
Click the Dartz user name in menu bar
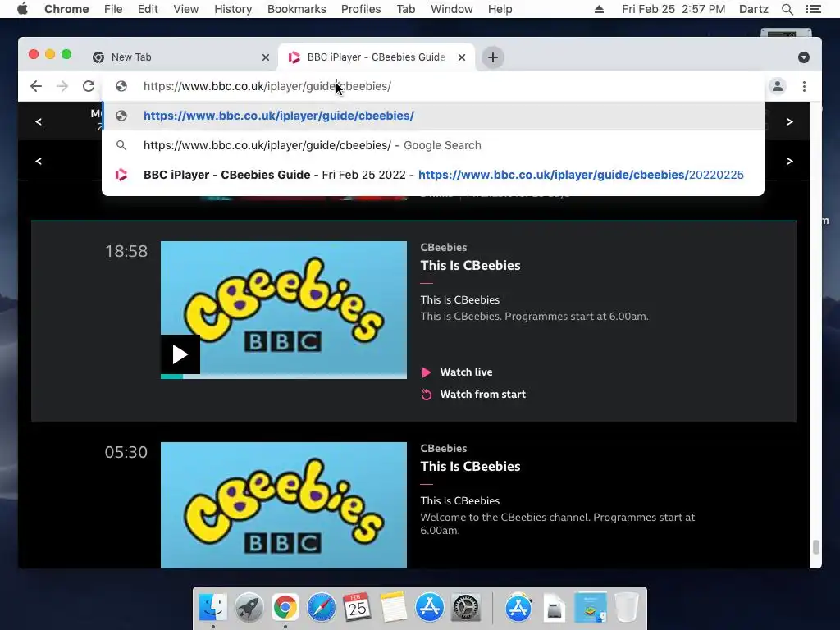pos(753,9)
